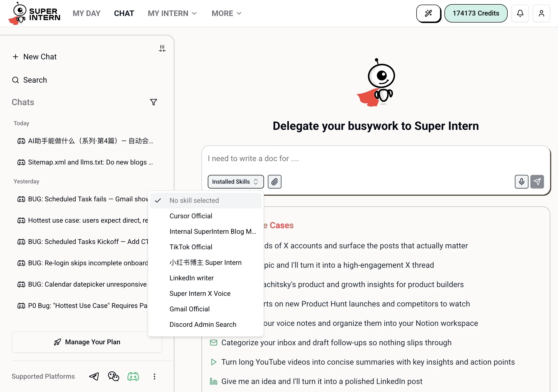
Task: Open the green Discord platform icon
Action: pos(133,376)
